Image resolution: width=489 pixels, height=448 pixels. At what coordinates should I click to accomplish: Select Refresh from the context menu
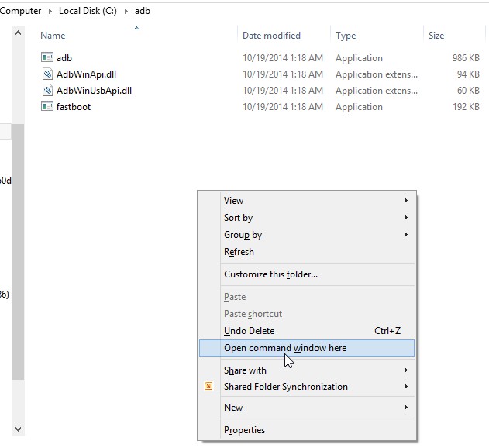[239, 252]
